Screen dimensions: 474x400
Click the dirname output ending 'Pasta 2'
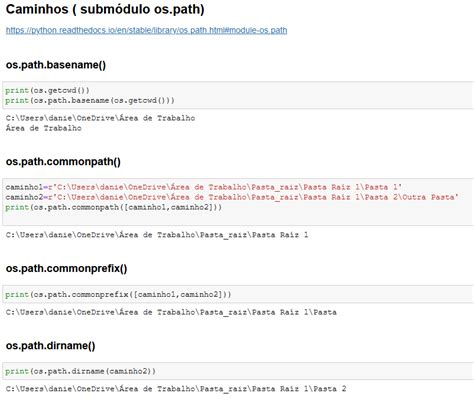176,389
